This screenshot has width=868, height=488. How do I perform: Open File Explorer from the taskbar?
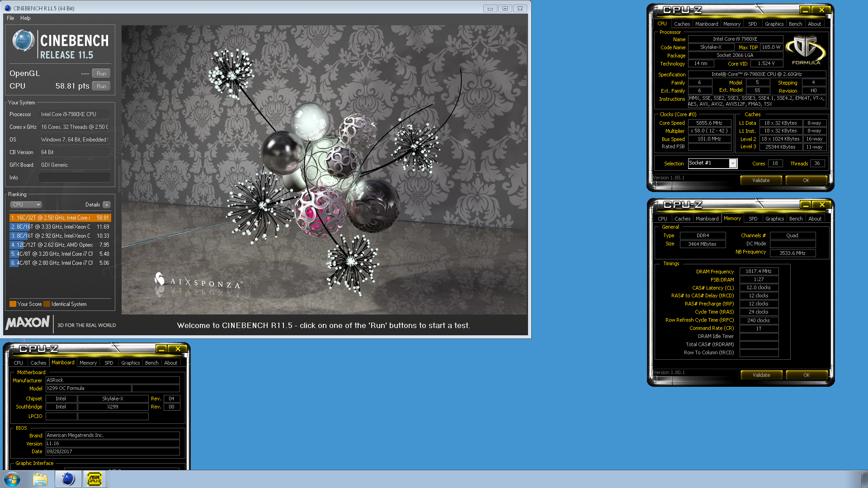click(x=40, y=479)
